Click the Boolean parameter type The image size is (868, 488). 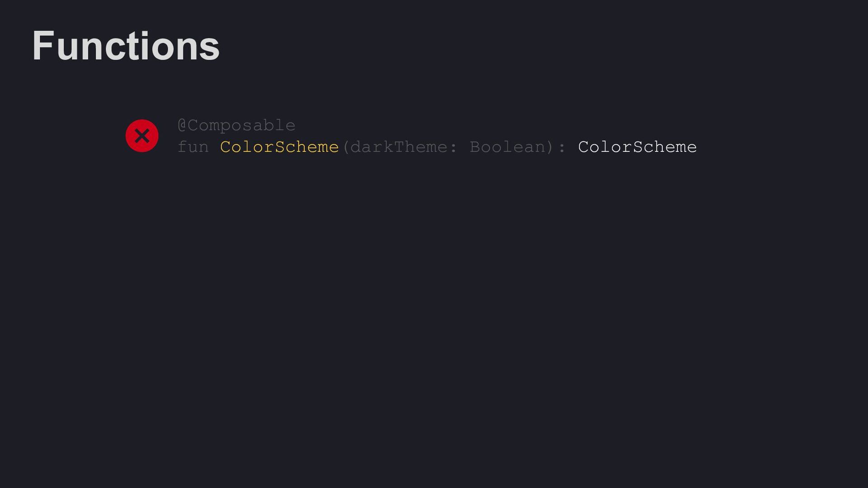coord(508,147)
